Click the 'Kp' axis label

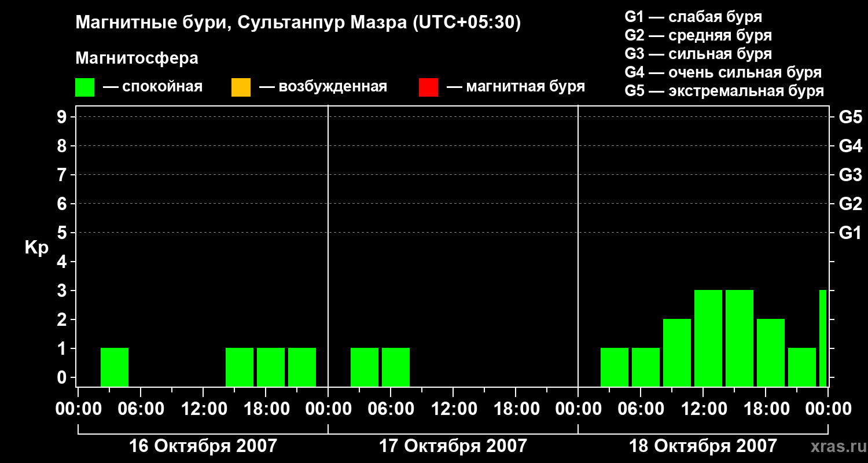(x=36, y=248)
